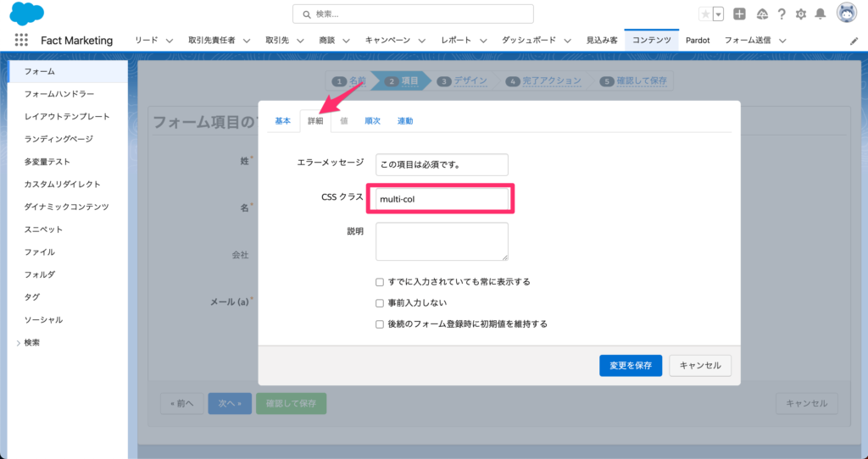Viewport: 868px width, 459px height.
Task: Select フォーム in the sidebar
Action: click(68, 71)
